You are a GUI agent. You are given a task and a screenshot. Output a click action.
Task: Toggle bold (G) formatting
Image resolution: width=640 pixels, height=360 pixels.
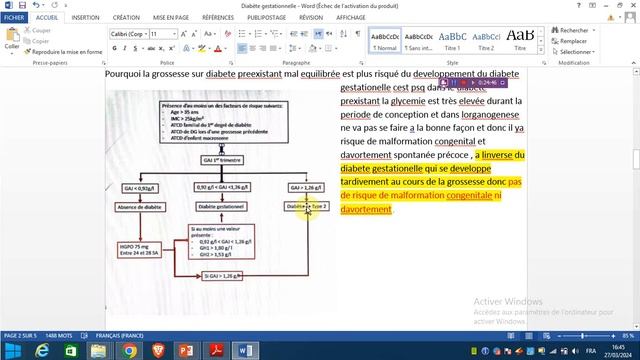pos(115,49)
